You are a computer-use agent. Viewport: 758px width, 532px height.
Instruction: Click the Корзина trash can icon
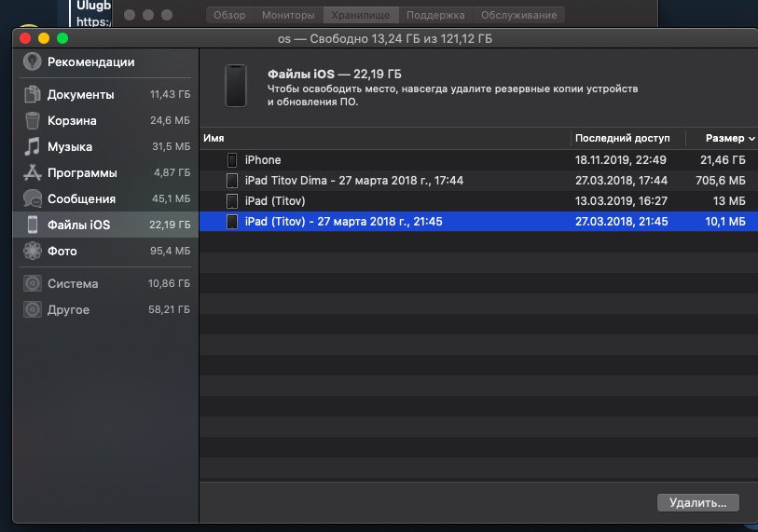33,120
